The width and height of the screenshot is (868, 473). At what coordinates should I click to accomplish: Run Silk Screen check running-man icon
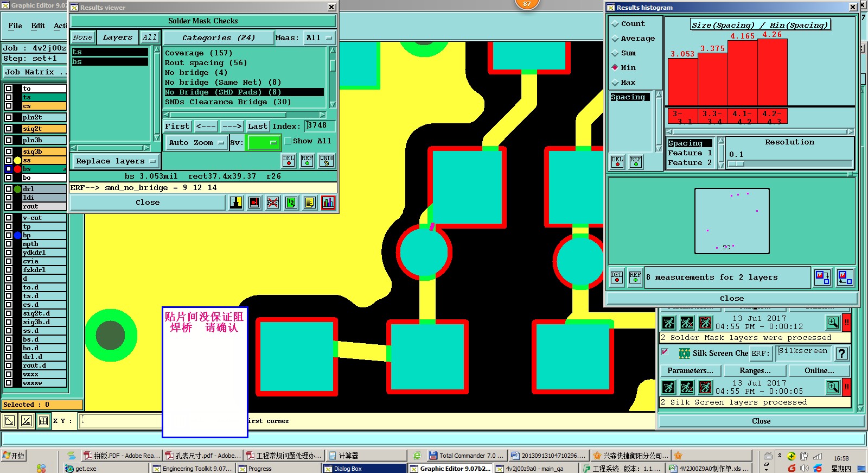coord(669,387)
